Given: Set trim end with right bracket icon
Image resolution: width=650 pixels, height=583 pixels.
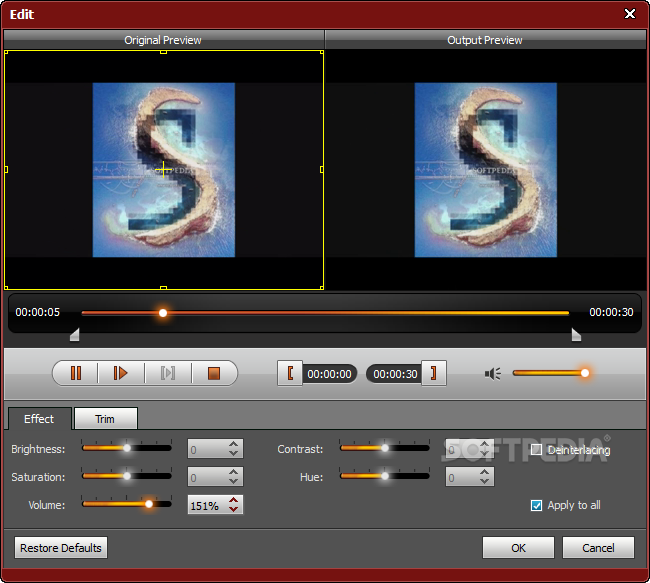Looking at the screenshot, I should 434,373.
